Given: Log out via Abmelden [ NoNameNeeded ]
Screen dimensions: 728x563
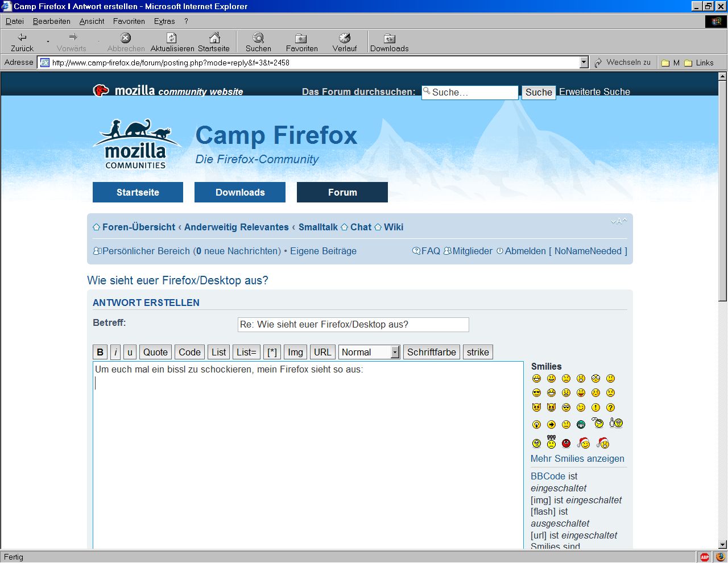Looking at the screenshot, I should pyautogui.click(x=562, y=251).
